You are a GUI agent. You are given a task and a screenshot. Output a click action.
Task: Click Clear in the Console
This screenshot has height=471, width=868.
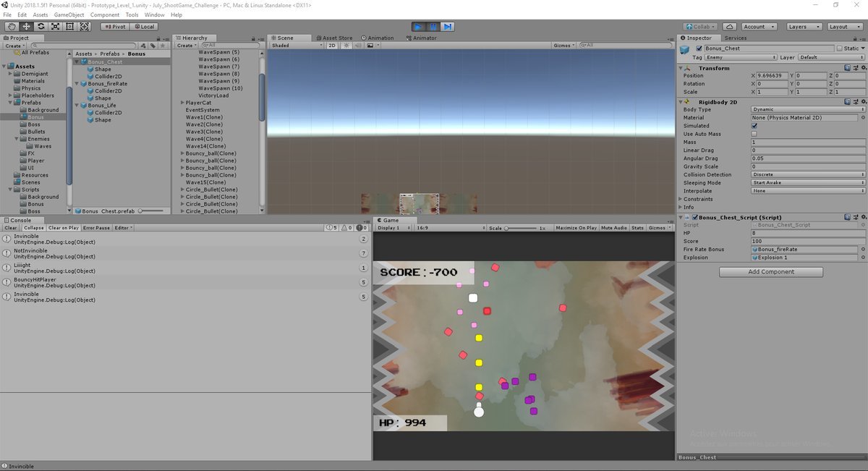point(11,228)
